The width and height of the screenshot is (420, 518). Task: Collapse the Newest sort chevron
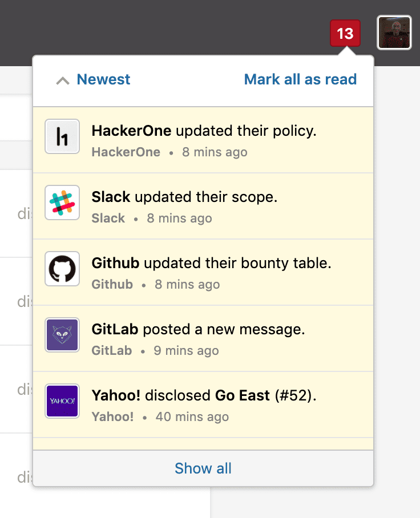click(62, 80)
